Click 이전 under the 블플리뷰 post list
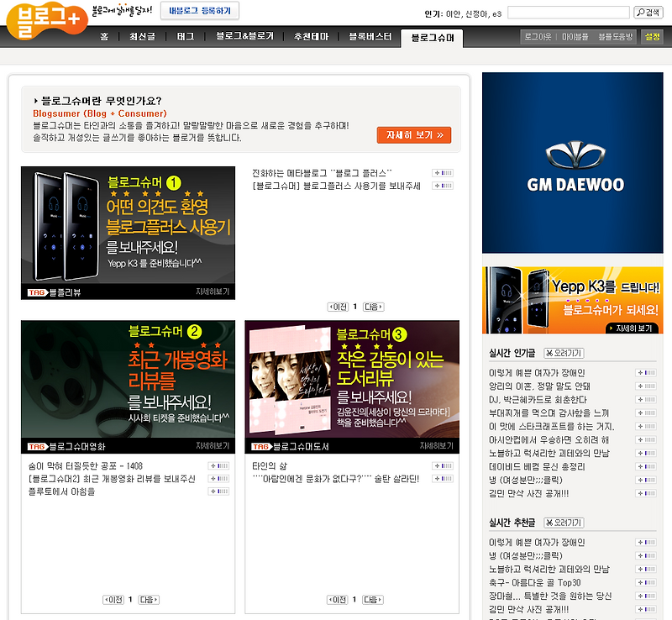The height and width of the screenshot is (620, 672). coord(339,307)
